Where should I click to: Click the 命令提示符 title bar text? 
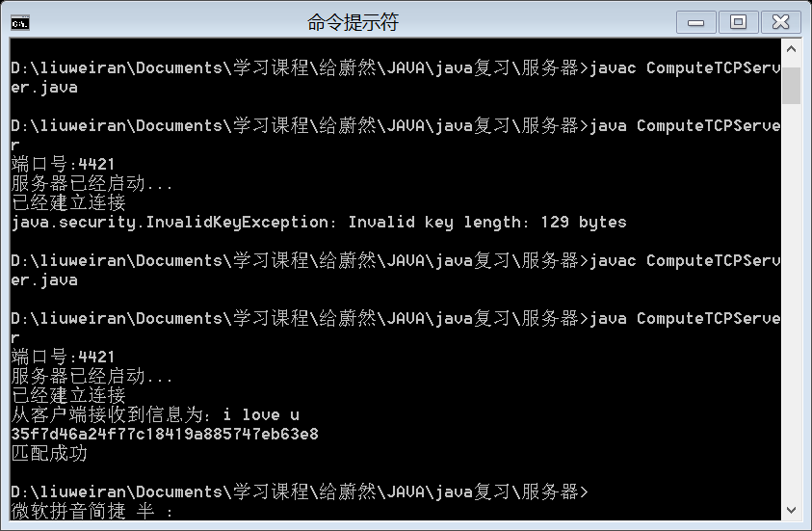[353, 22]
